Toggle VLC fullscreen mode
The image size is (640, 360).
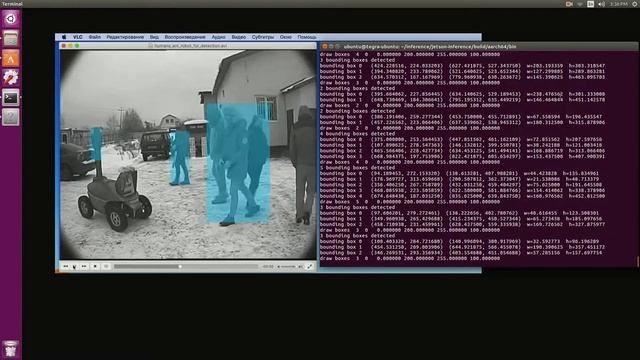click(x=309, y=267)
